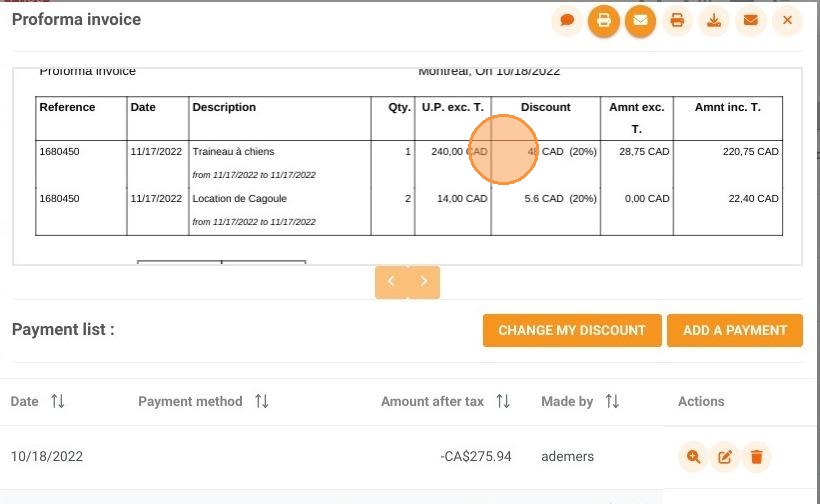Screen dimensions: 820x504
Task: Click CHANGE MY DISCOUNT button
Action: tap(572, 330)
